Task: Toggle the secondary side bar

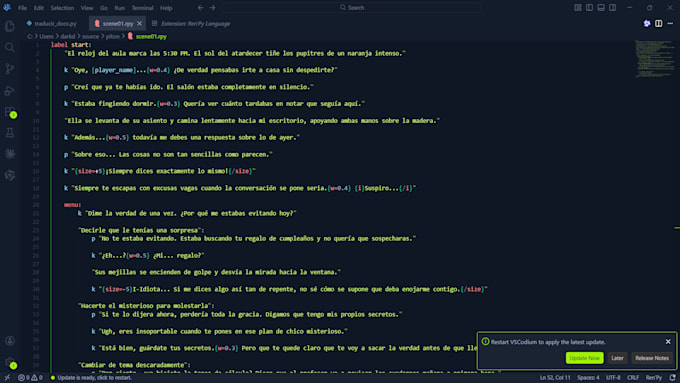Action: click(612, 7)
